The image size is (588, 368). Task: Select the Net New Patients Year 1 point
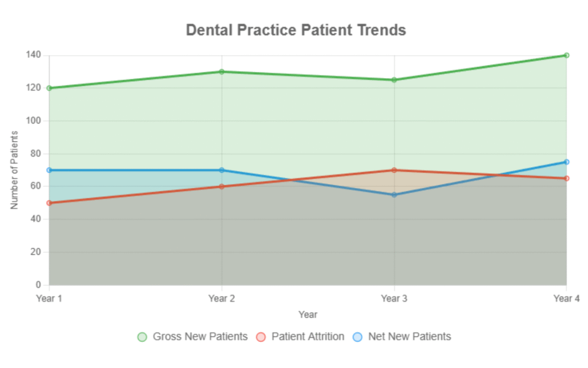(49, 170)
